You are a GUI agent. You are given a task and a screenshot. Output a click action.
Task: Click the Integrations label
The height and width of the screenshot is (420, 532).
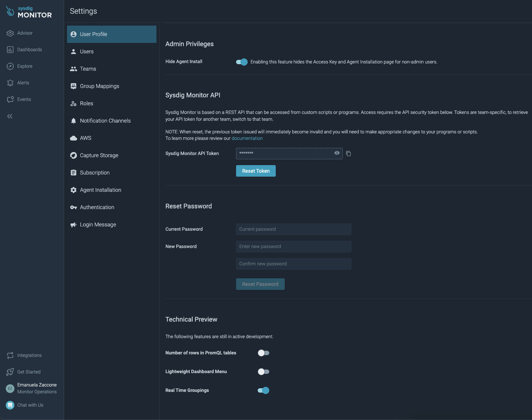pos(30,355)
